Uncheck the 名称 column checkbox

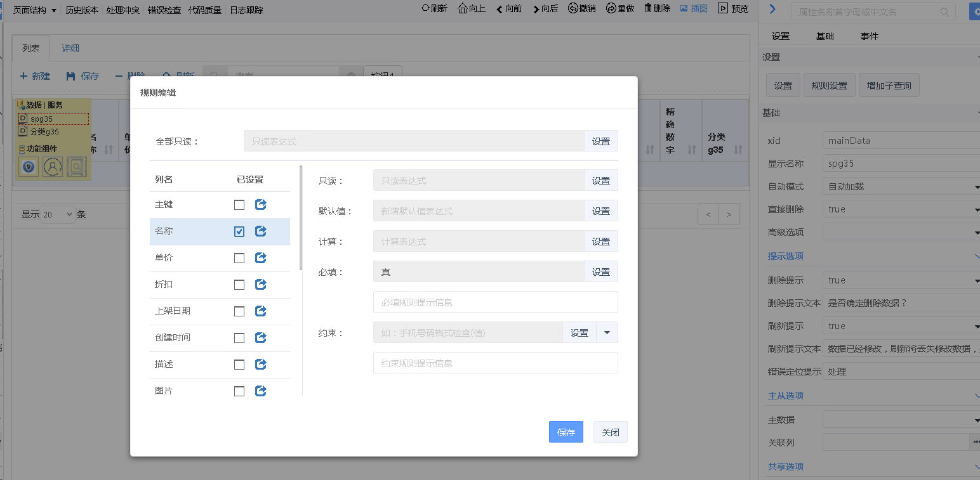point(239,231)
